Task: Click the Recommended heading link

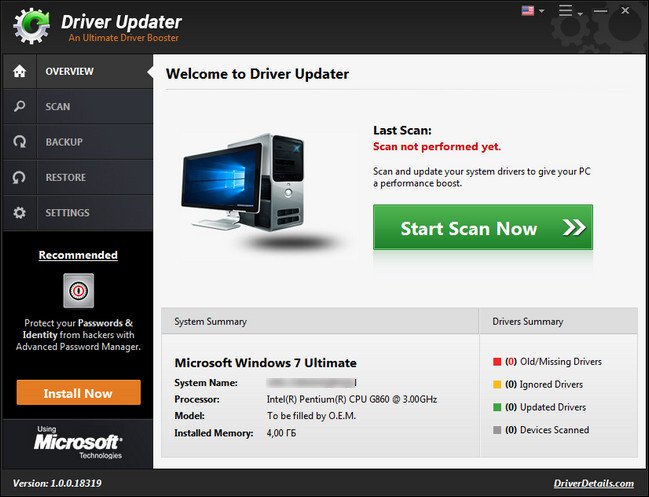Action: pos(78,255)
